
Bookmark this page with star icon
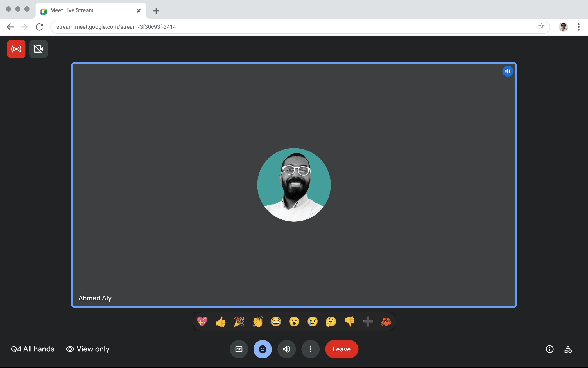tap(541, 27)
